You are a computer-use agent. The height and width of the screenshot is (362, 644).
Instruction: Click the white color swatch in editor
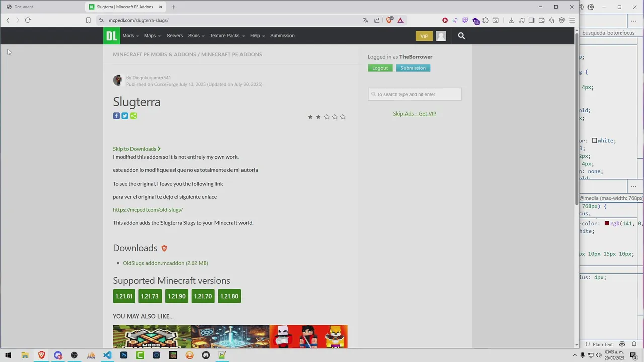click(x=594, y=141)
